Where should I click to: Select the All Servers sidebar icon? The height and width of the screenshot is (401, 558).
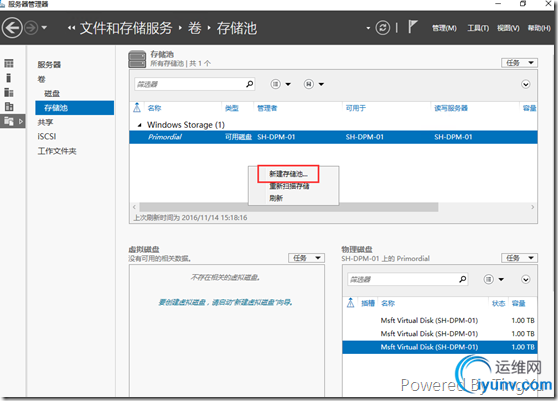[9, 93]
